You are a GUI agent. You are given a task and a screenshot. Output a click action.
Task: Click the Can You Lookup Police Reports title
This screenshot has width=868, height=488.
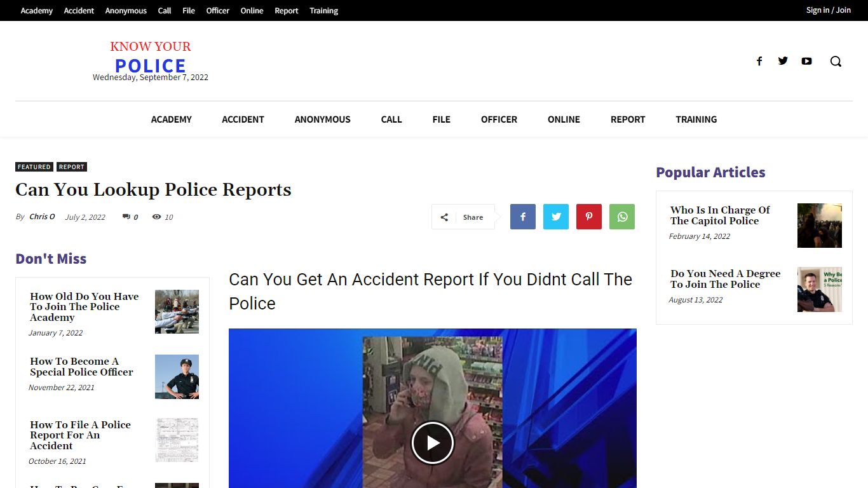153,190
